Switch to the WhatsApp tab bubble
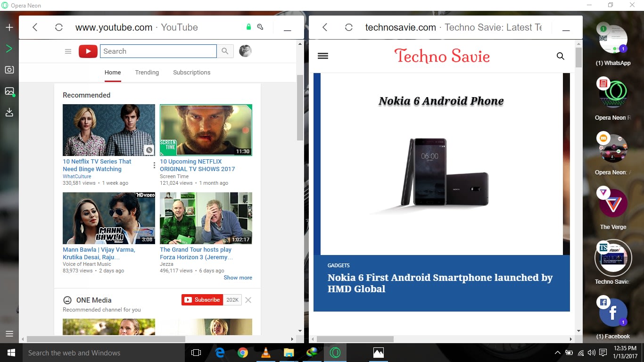The height and width of the screenshot is (362, 644). click(x=613, y=40)
